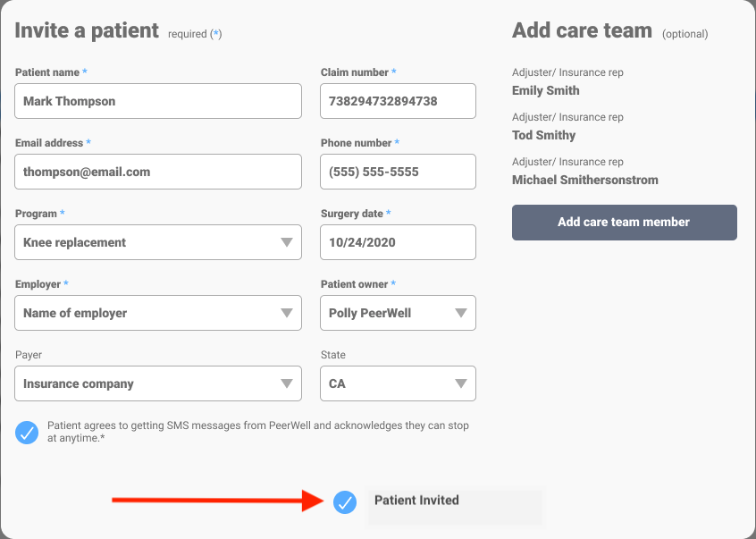
Task: Select care team member Emily Smith
Action: [x=546, y=90]
